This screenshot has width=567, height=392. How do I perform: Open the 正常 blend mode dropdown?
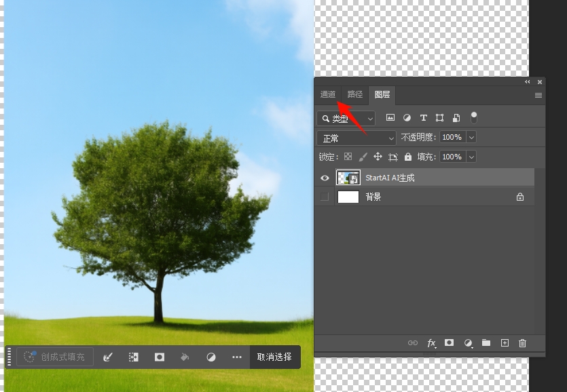click(356, 138)
